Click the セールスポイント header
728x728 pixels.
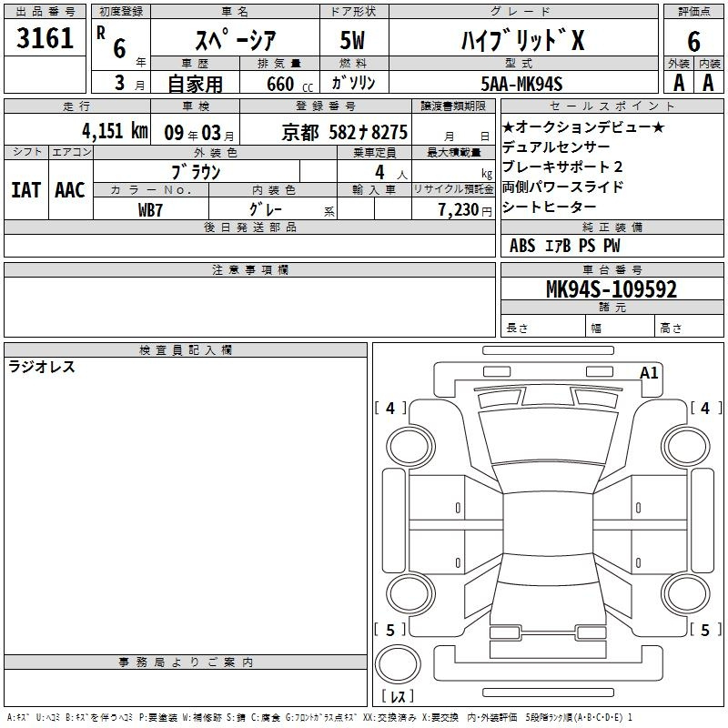612,106
